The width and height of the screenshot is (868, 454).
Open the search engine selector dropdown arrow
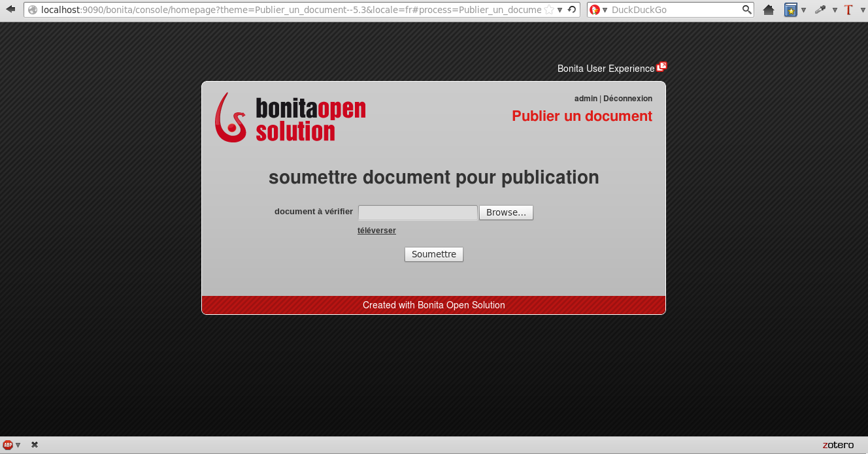tap(605, 10)
